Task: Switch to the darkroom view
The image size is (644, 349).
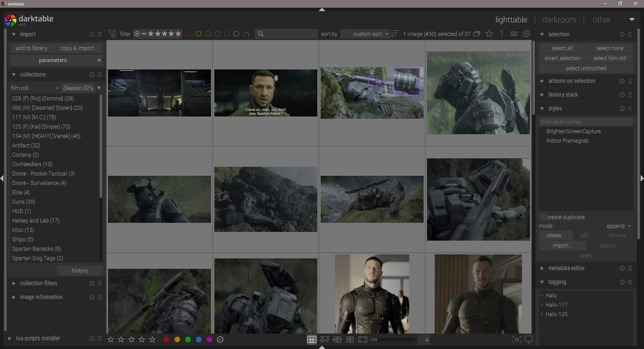Action: pyautogui.click(x=559, y=20)
